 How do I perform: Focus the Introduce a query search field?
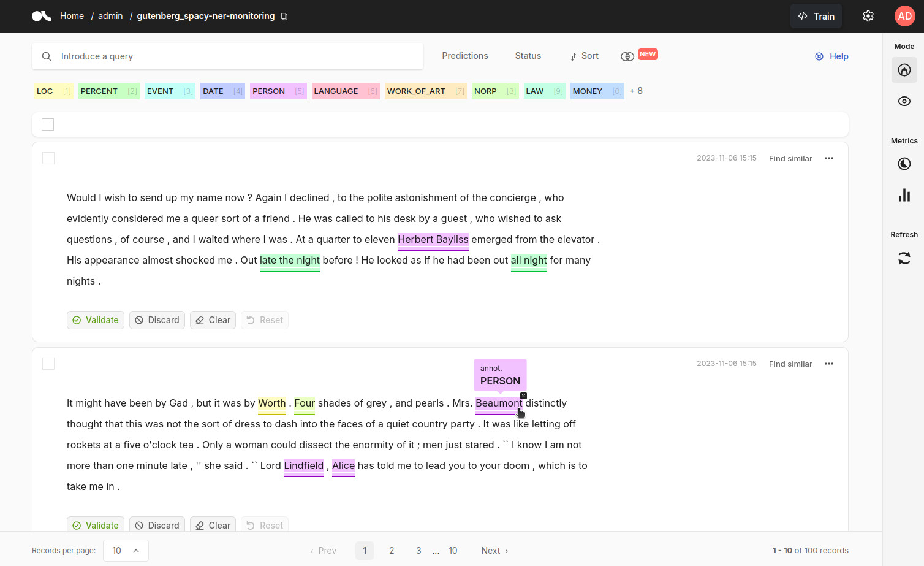227,56
